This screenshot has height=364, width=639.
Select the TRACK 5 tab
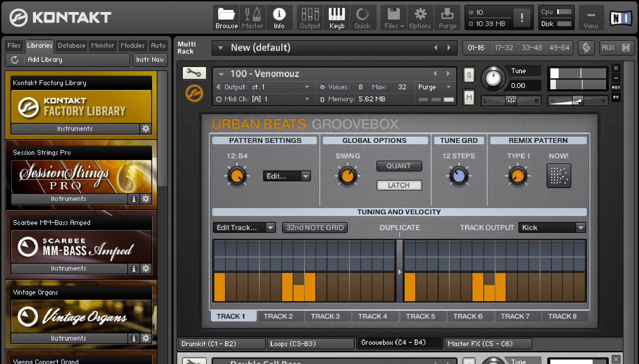[x=423, y=316]
